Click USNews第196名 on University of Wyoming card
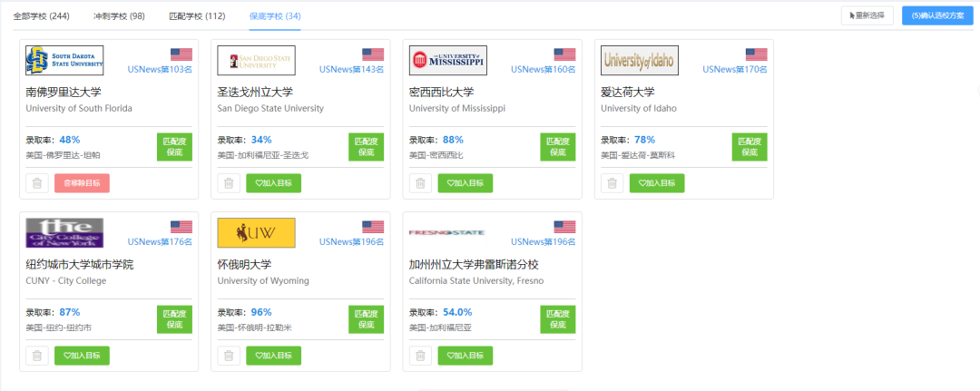The width and height of the screenshot is (980, 391). pyautogui.click(x=352, y=241)
